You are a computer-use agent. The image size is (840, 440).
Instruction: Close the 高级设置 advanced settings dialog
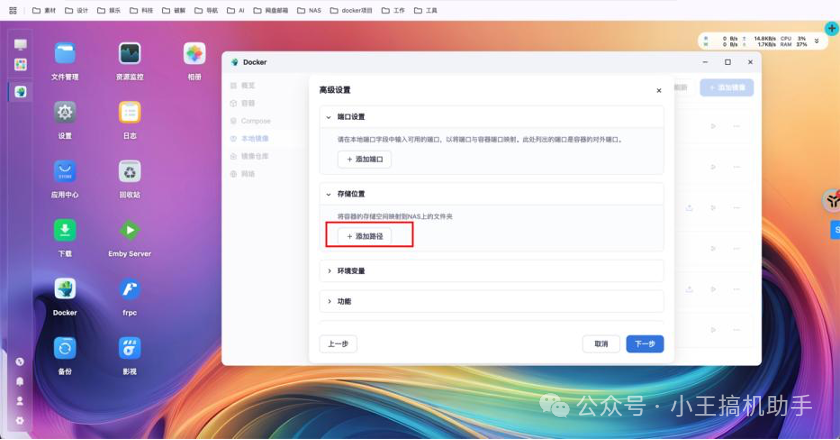[x=658, y=90]
